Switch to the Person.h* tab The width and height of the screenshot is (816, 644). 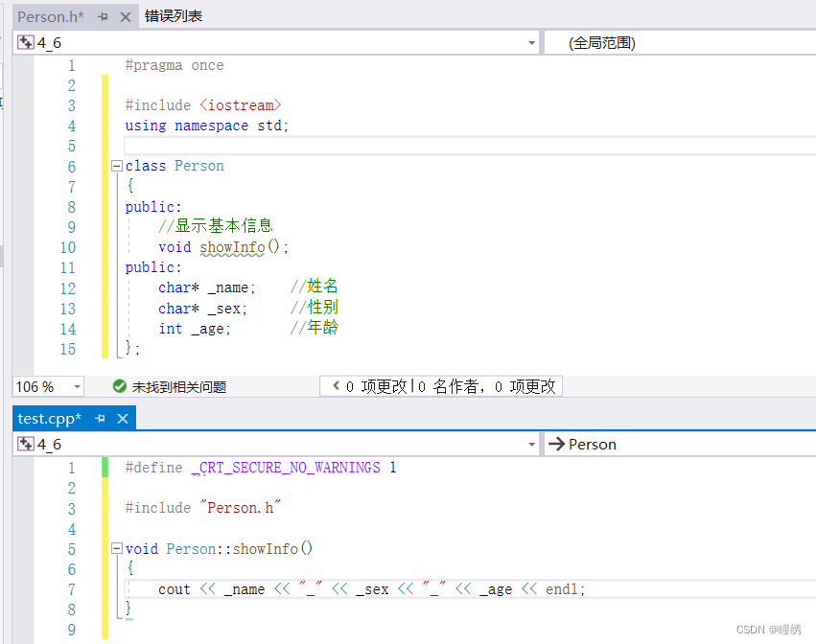click(51, 17)
